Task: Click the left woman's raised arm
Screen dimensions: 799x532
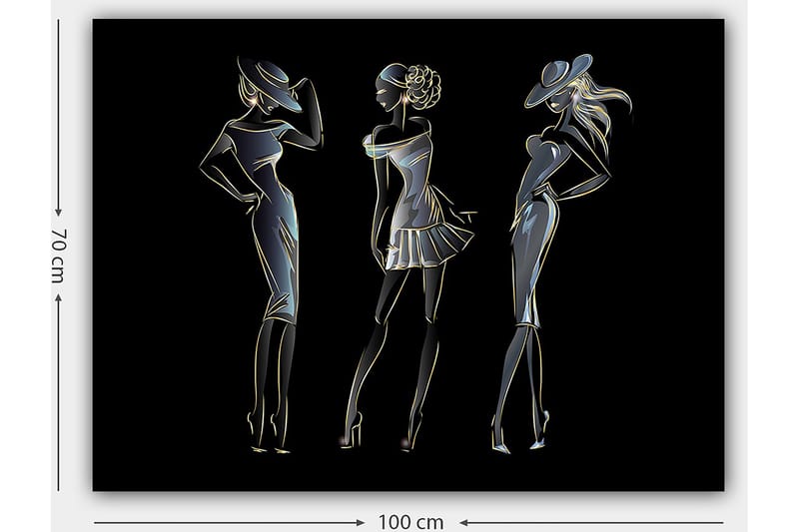Action: point(312,115)
